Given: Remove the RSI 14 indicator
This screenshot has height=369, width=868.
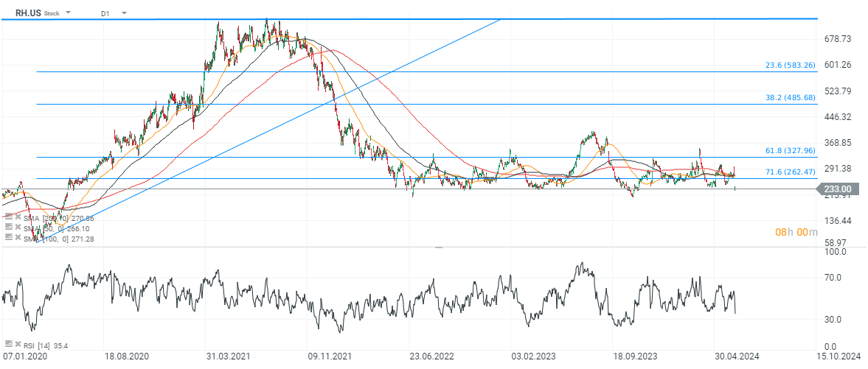Looking at the screenshot, I should [17, 344].
